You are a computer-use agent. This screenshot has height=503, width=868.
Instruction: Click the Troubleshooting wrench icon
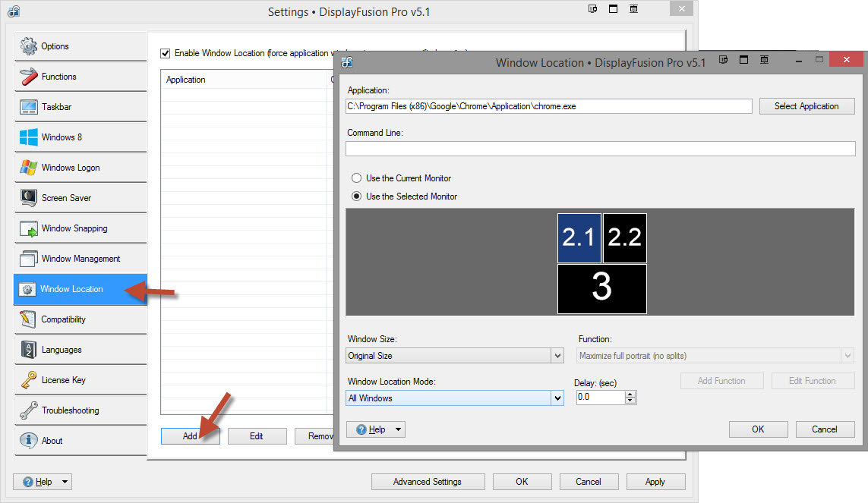pyautogui.click(x=29, y=410)
